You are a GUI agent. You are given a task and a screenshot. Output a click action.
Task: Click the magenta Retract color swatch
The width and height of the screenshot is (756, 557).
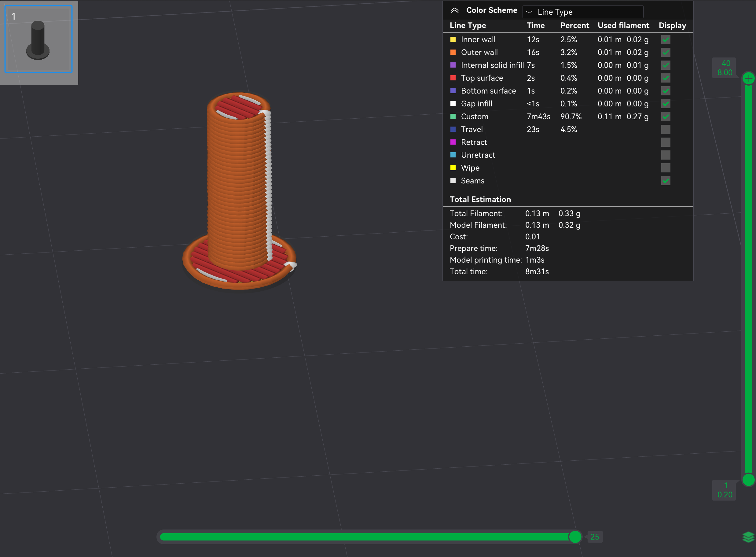(453, 142)
